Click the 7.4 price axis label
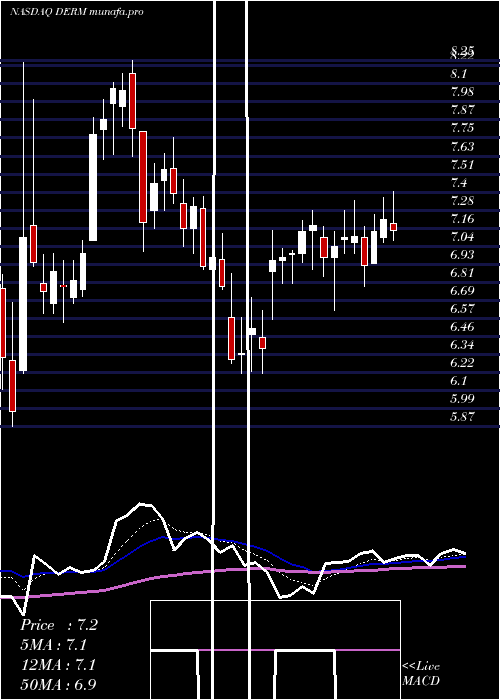 459,183
